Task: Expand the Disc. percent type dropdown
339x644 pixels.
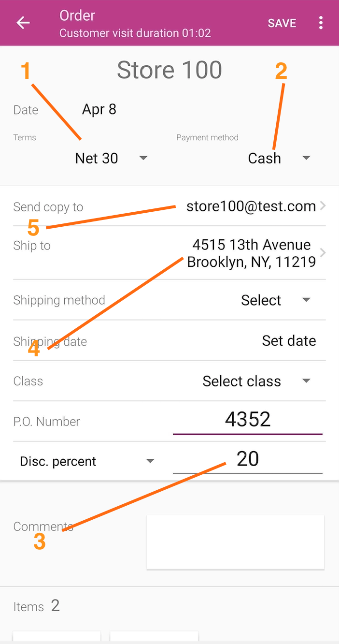Action: (x=87, y=461)
